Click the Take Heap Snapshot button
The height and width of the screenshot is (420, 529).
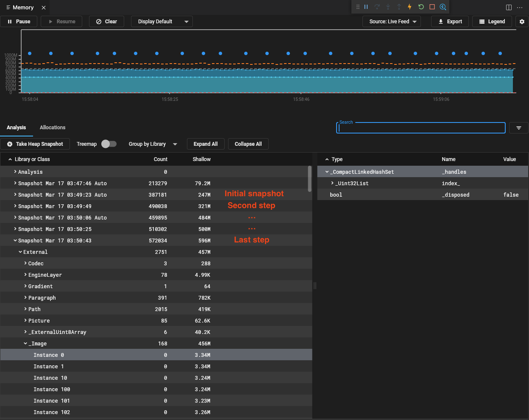(x=35, y=144)
